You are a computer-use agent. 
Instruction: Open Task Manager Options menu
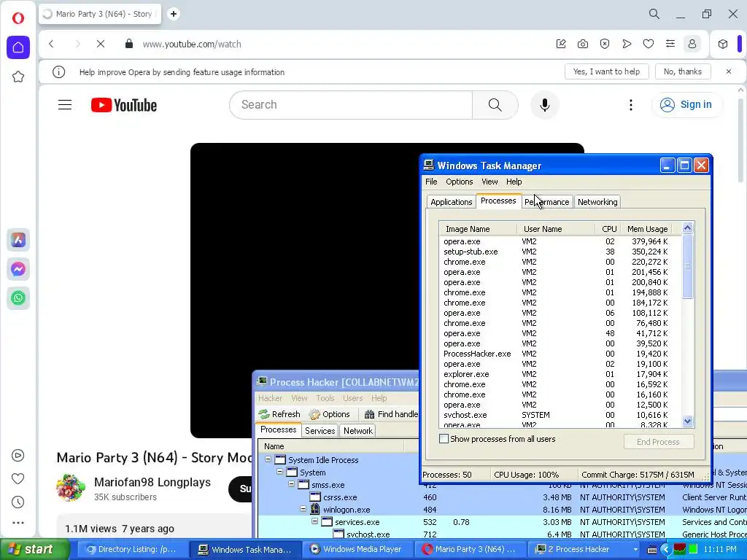coord(460,182)
